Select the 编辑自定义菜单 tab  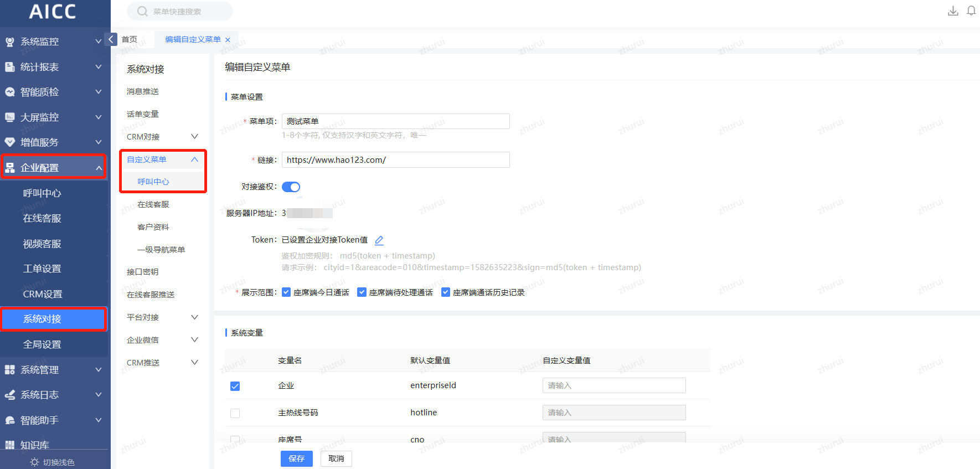(193, 39)
